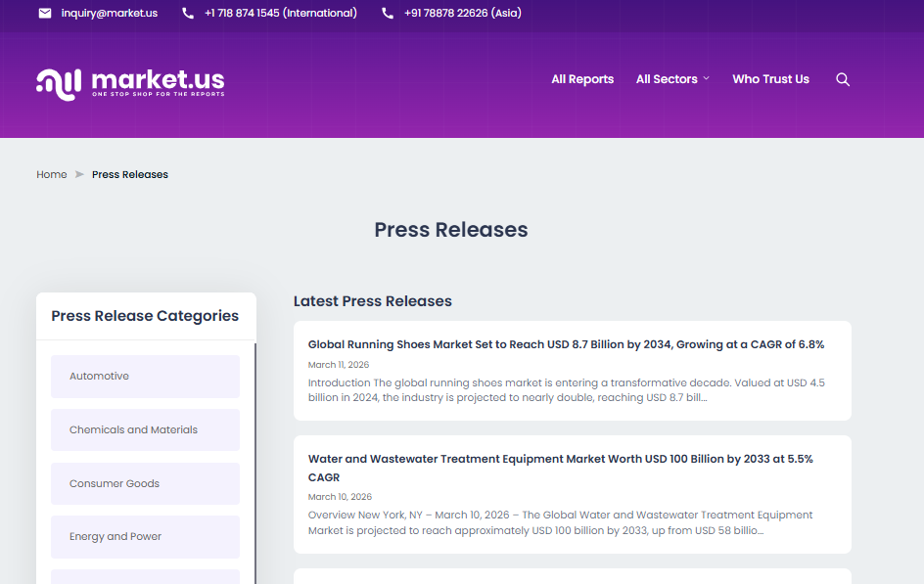The height and width of the screenshot is (584, 924).
Task: Open the Who Trust Us page
Action: point(770,79)
